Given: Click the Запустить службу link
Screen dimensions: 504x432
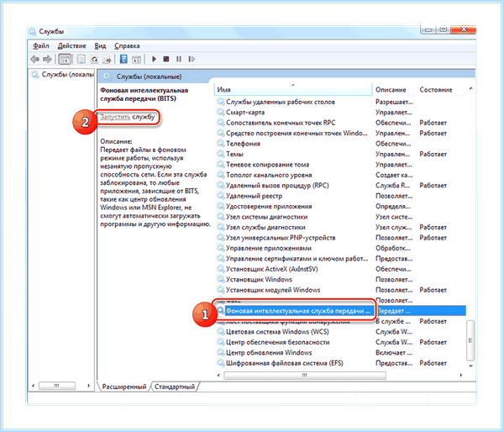Looking at the screenshot, I should 128,117.
